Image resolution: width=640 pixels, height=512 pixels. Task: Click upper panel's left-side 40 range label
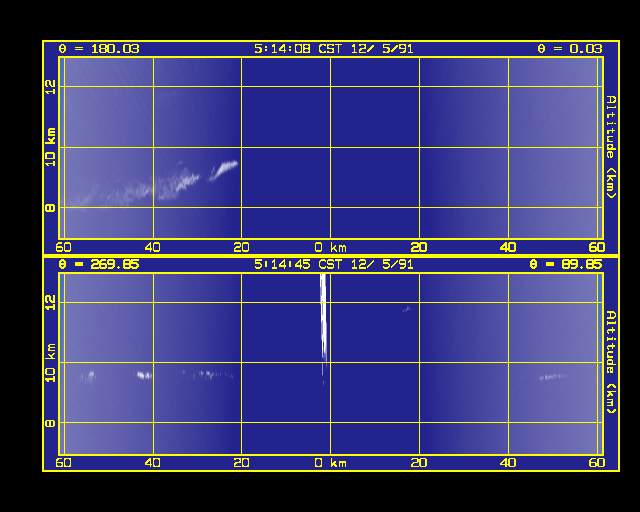coord(153,247)
